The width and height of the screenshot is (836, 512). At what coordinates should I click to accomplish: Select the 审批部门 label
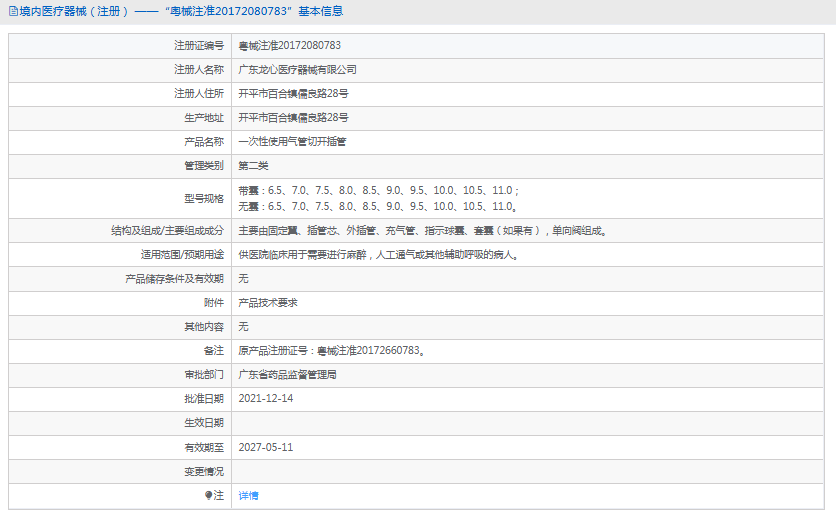click(204, 375)
